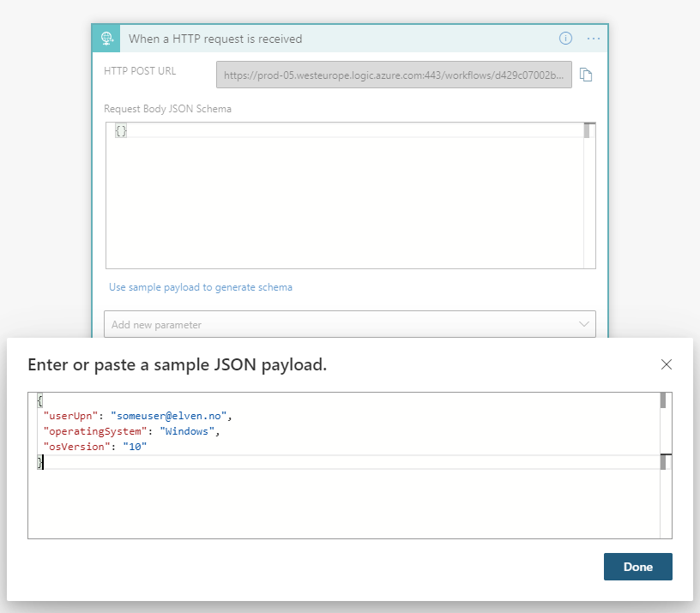Click the "When a HTTP request is received" title
The image size is (700, 613).
pyautogui.click(x=215, y=39)
